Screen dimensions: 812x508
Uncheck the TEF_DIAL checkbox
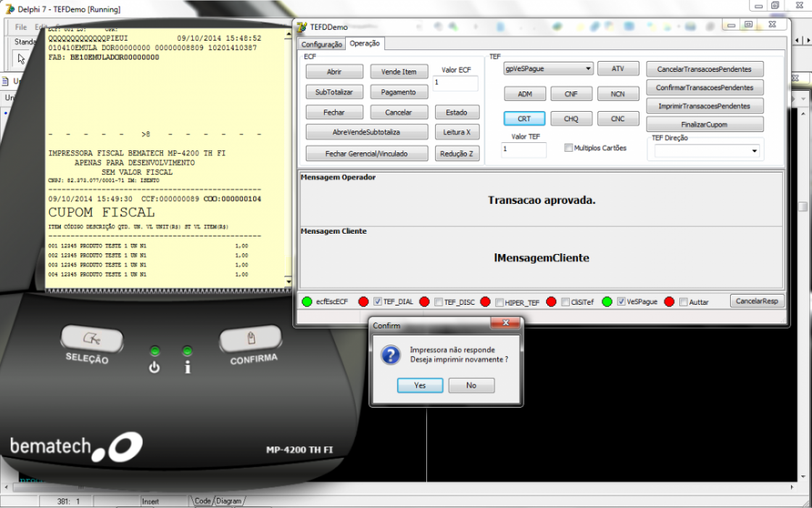[378, 302]
